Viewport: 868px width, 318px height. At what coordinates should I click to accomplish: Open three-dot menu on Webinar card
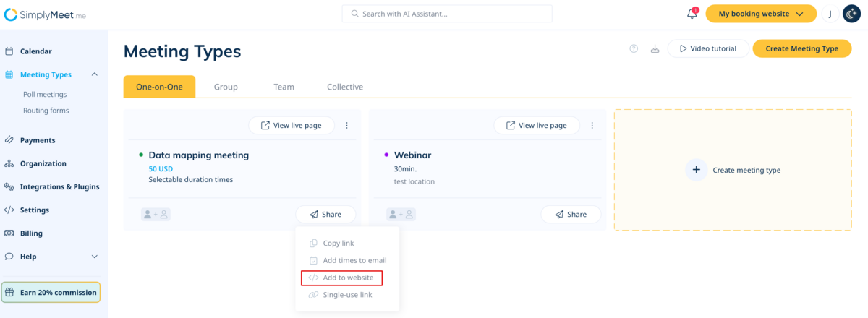click(592, 126)
